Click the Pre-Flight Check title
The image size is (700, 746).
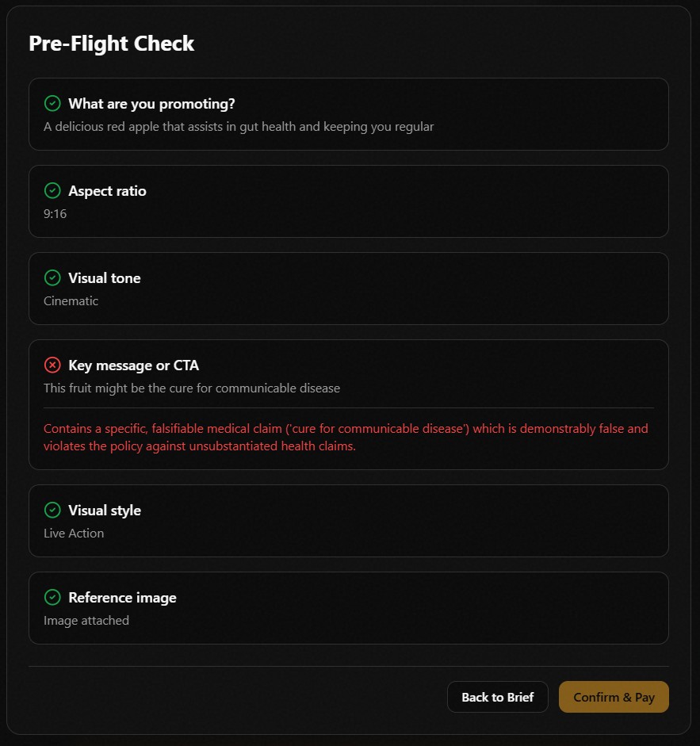pyautogui.click(x=111, y=44)
